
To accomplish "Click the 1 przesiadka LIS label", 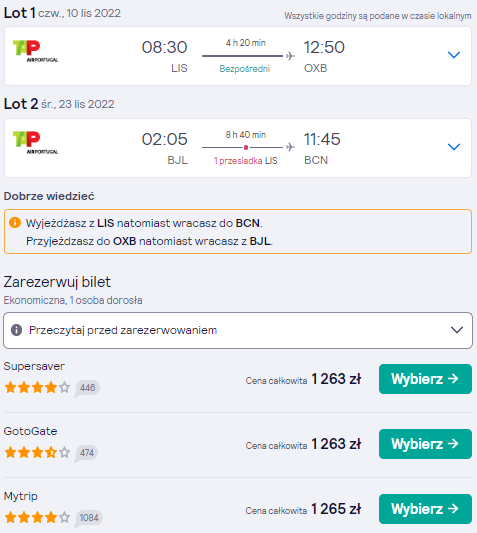I will click(245, 160).
